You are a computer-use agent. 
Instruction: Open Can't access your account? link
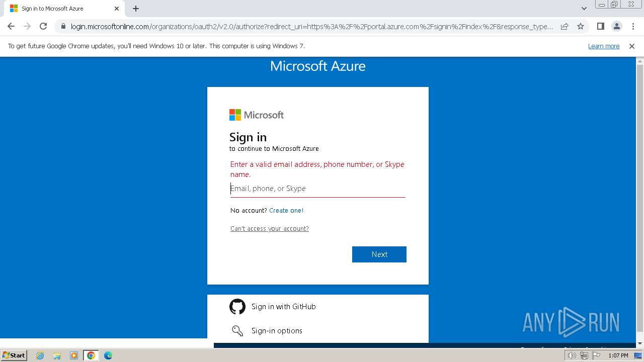click(270, 229)
